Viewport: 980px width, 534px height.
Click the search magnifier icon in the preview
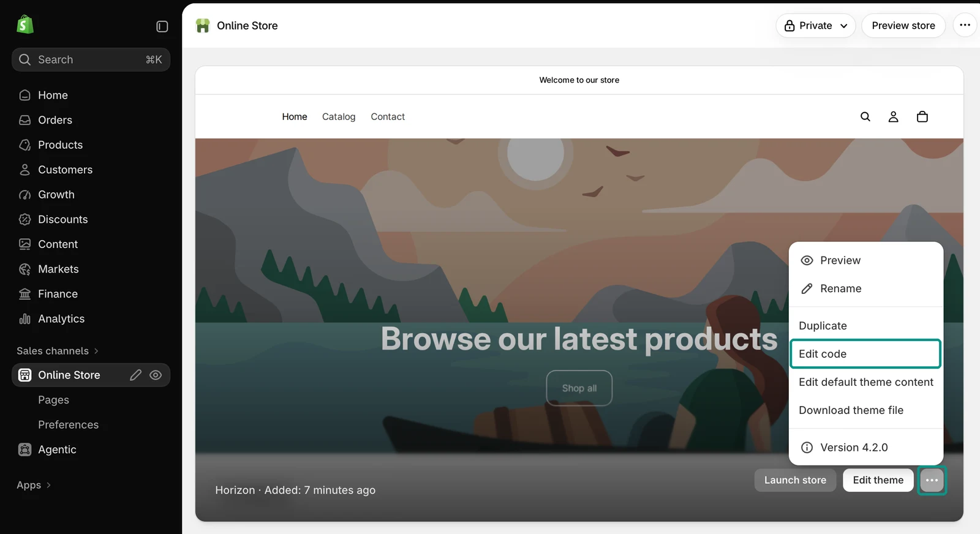pyautogui.click(x=865, y=116)
